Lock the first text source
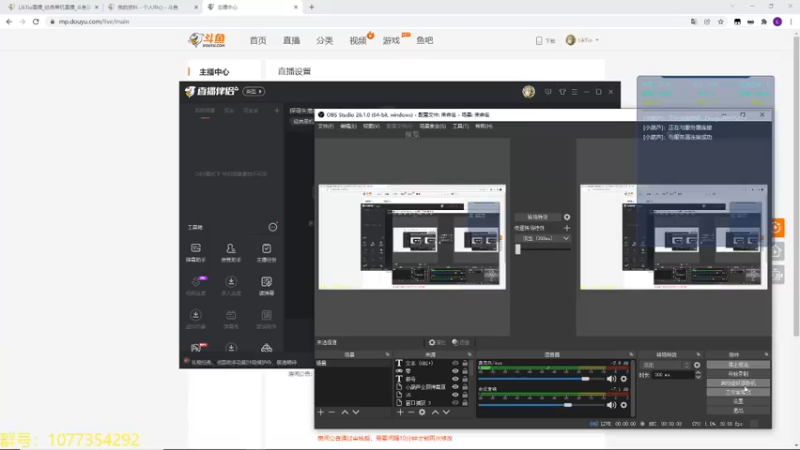 point(465,363)
